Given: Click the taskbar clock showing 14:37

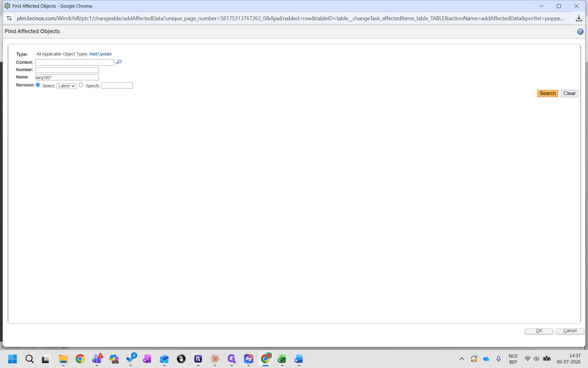Looking at the screenshot, I should (x=568, y=359).
